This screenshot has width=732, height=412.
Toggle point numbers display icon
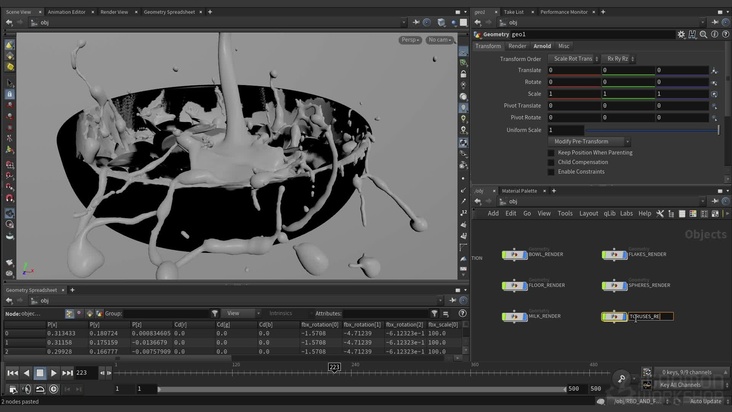coord(463,212)
